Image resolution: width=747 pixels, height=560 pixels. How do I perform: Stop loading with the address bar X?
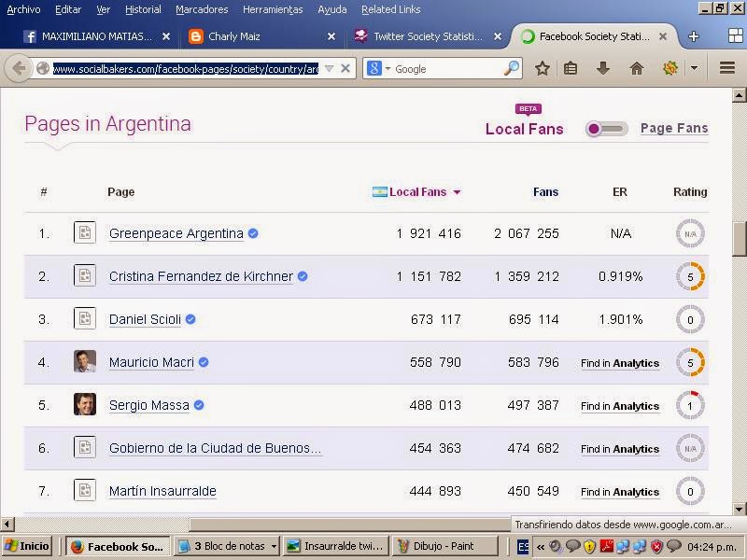345,68
